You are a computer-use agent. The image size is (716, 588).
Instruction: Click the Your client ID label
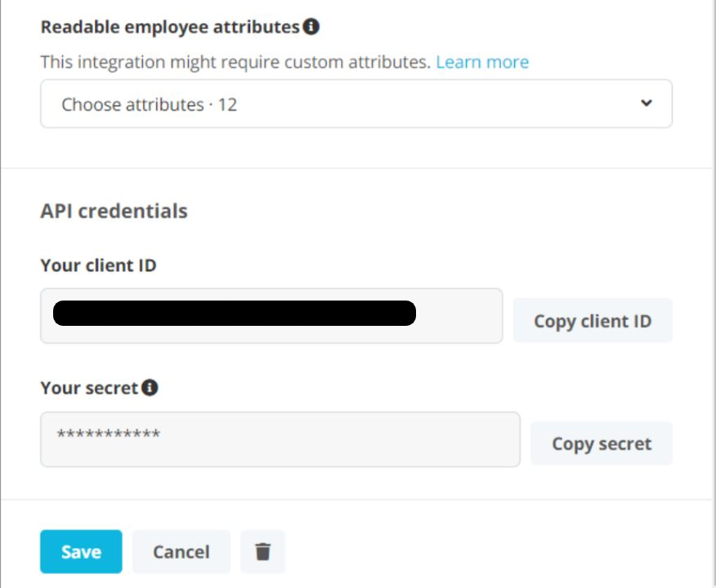[98, 265]
